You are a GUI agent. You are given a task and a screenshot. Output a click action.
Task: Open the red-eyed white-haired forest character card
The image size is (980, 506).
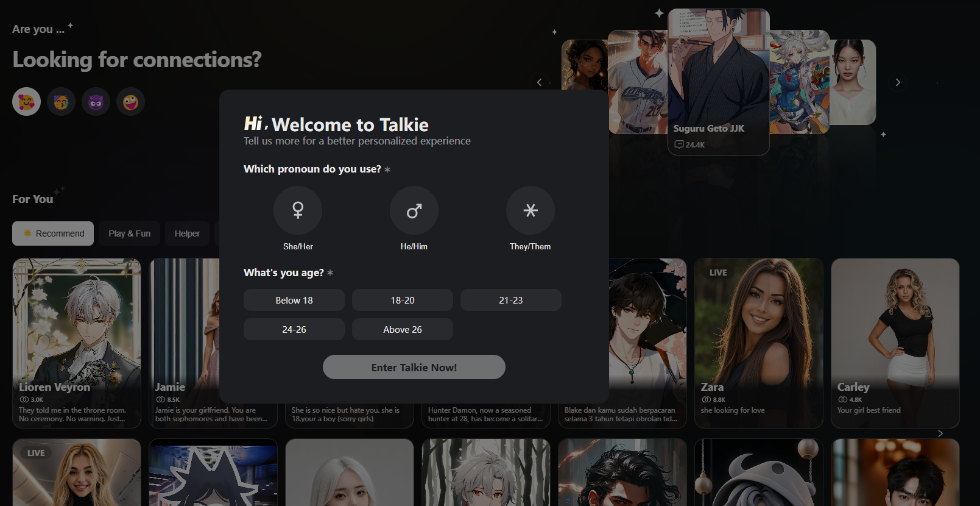tap(486, 472)
